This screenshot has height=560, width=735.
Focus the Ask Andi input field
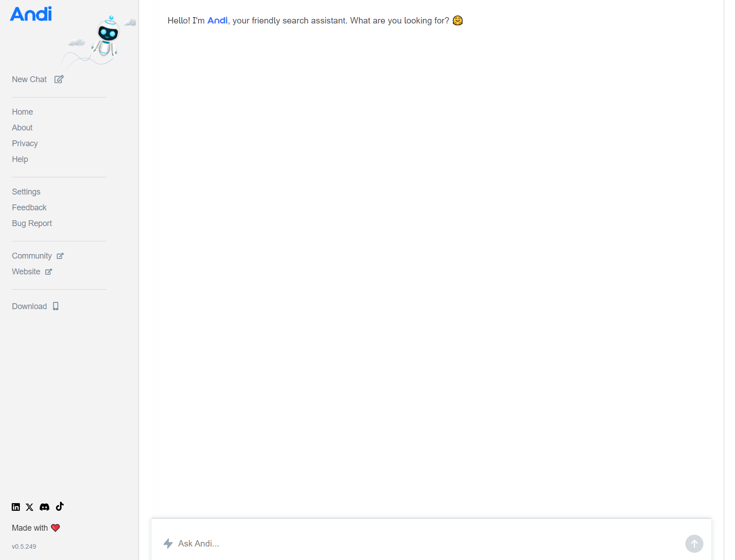[429, 543]
